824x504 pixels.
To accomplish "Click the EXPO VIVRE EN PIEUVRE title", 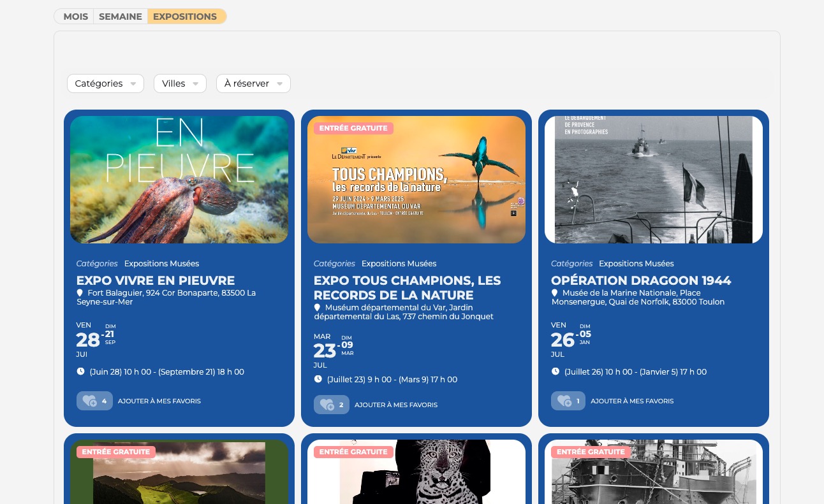I will click(x=156, y=280).
